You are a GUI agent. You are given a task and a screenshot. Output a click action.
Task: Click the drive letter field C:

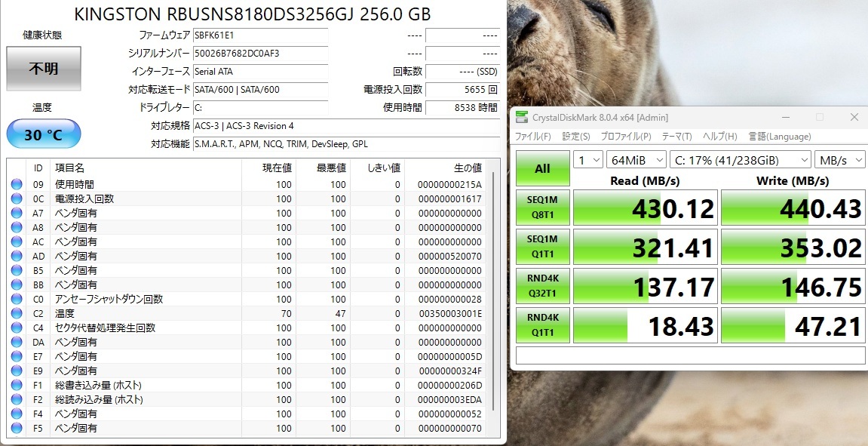(x=260, y=107)
